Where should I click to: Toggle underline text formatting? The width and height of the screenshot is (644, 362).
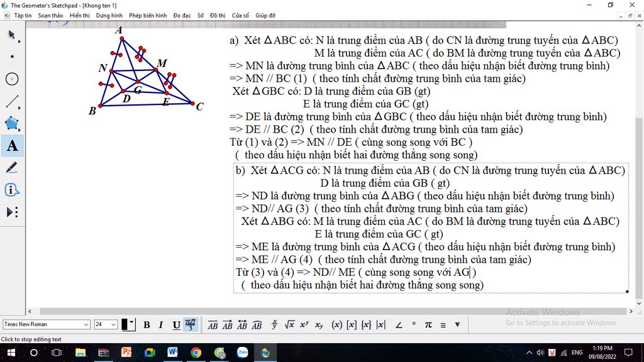click(176, 325)
